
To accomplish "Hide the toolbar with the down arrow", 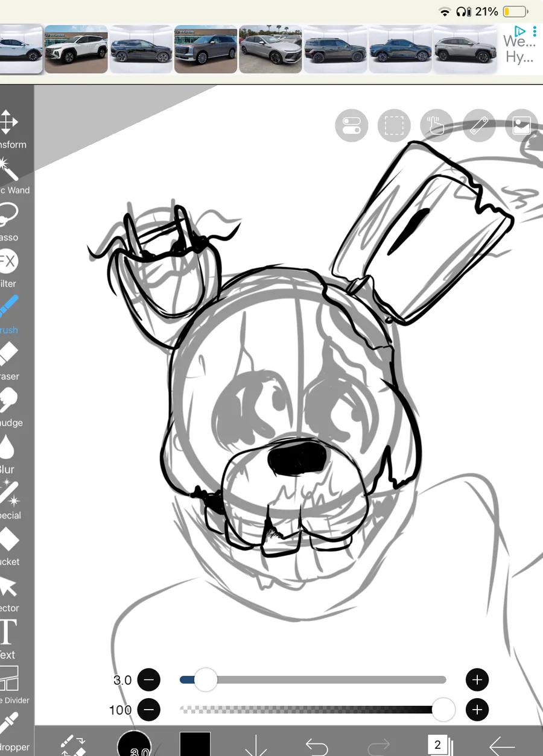I will click(256, 745).
